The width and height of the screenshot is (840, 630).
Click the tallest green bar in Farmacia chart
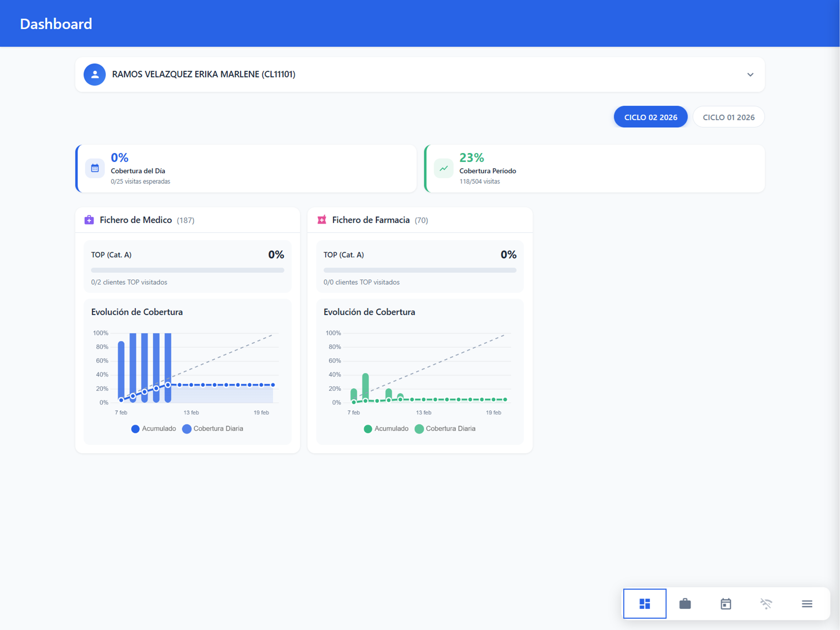pos(365,387)
